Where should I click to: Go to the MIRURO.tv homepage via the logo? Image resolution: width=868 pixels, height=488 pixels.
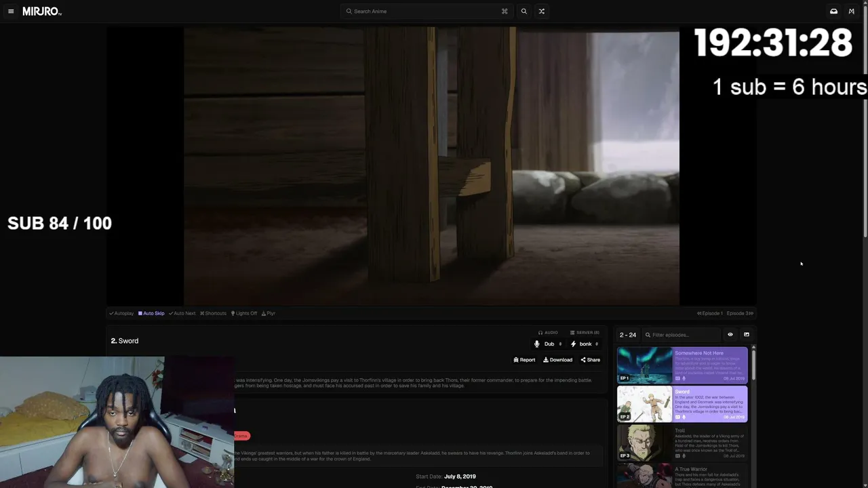[42, 12]
